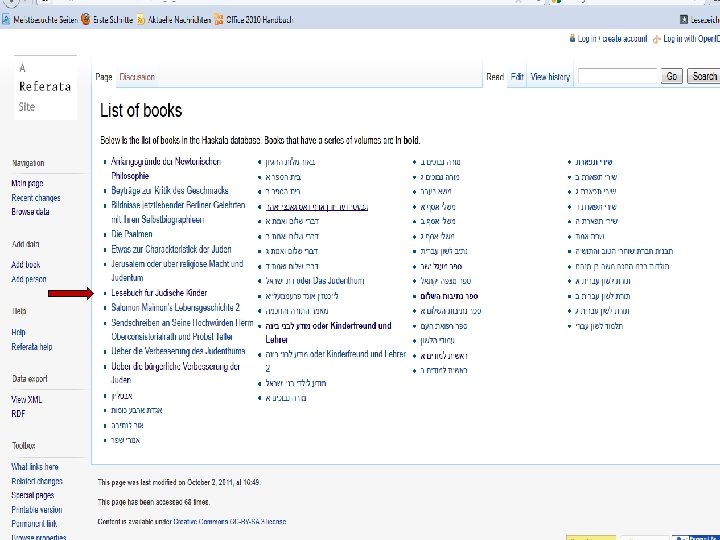Click the Log in with OpenID link
Screen dimensions: 720x540
coord(691,39)
